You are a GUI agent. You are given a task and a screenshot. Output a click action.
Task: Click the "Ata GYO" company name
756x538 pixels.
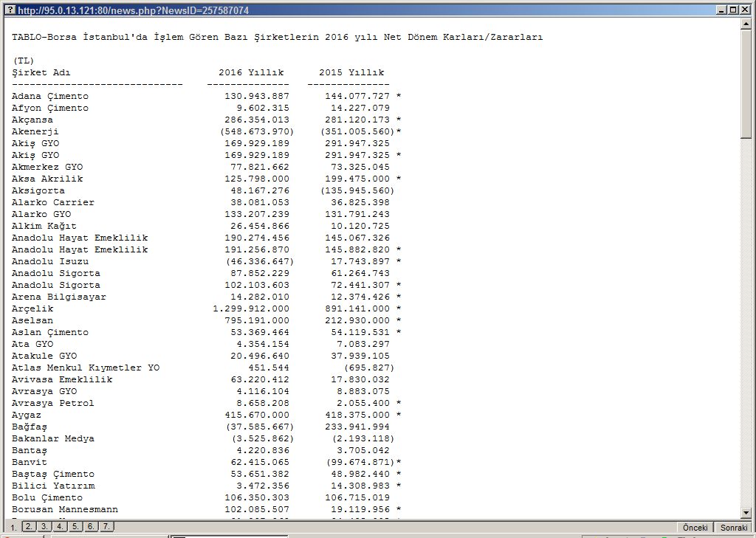point(32,344)
